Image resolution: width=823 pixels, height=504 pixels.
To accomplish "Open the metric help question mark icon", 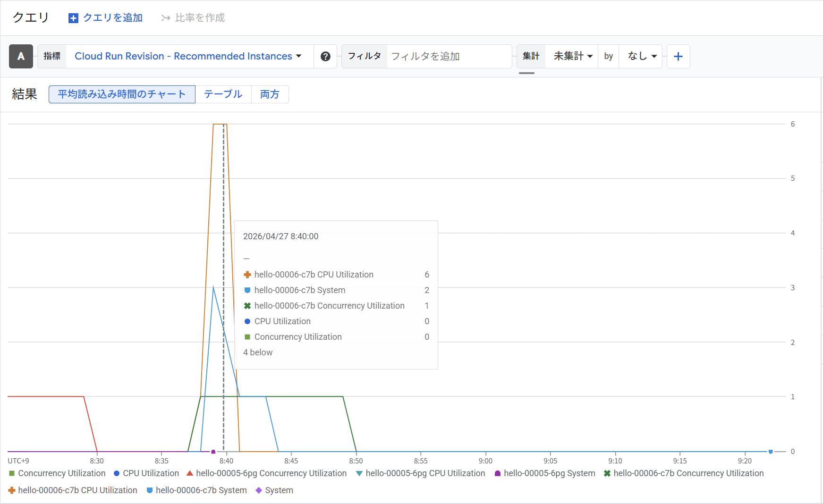I will click(325, 57).
